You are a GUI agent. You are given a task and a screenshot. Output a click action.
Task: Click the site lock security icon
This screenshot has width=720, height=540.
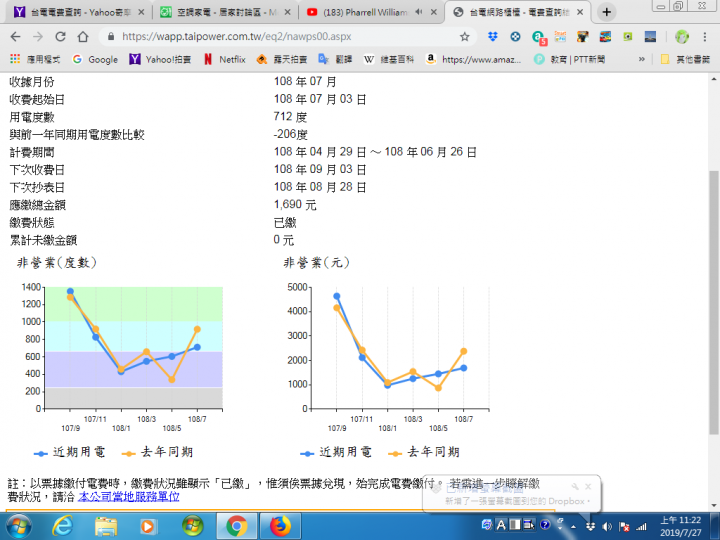[111, 37]
